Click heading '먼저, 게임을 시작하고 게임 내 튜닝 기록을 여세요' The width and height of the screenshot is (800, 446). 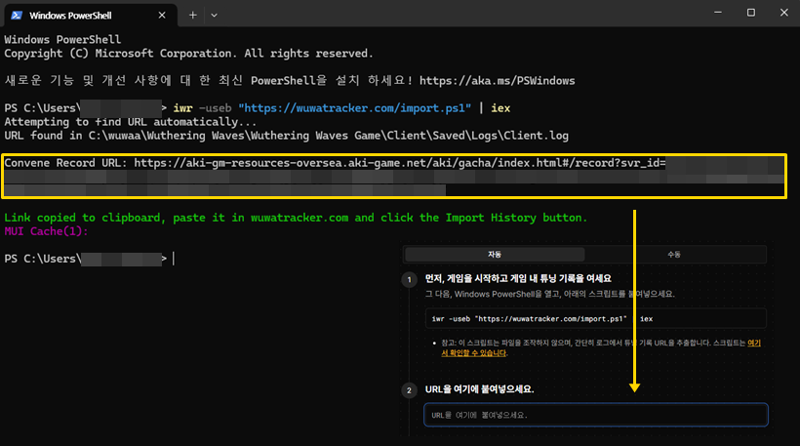click(x=518, y=279)
